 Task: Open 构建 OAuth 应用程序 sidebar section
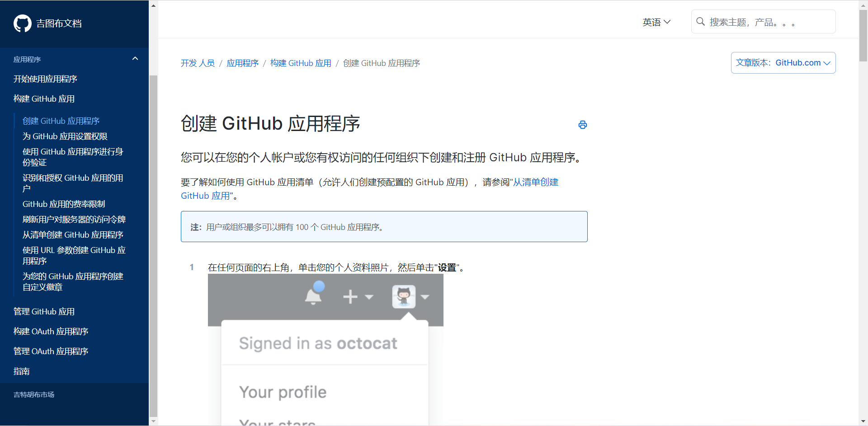tap(51, 332)
